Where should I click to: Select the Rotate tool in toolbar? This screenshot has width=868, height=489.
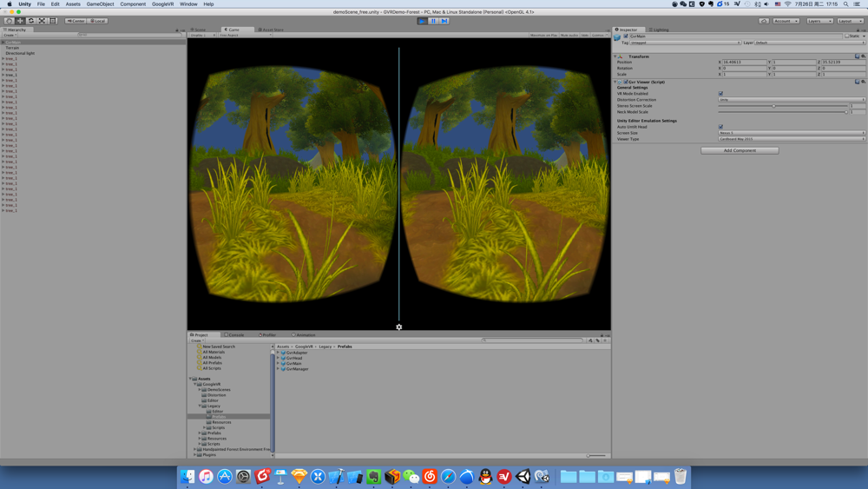coord(31,21)
